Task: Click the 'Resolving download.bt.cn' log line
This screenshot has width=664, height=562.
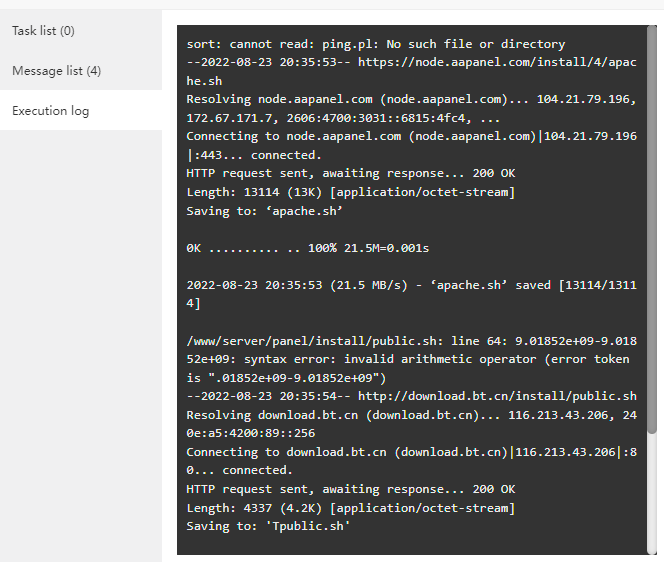Action: (400, 415)
